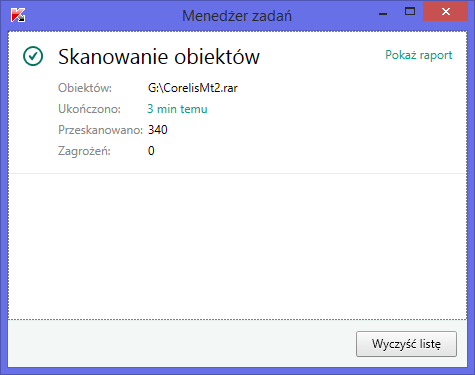Click the Wyczyść listę button
Image resolution: width=475 pixels, height=375 pixels.
click(406, 344)
